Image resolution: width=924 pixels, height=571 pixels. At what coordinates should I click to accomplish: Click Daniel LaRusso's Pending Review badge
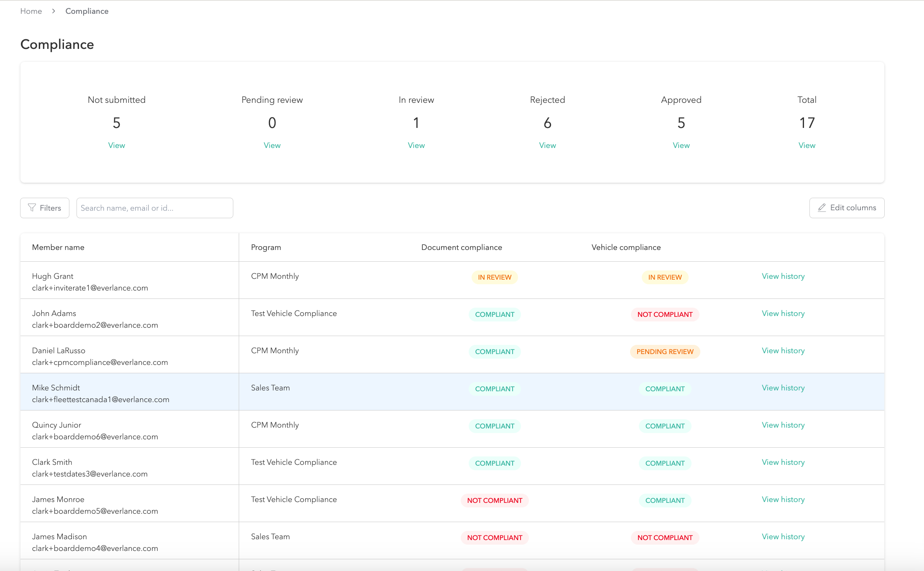point(664,352)
